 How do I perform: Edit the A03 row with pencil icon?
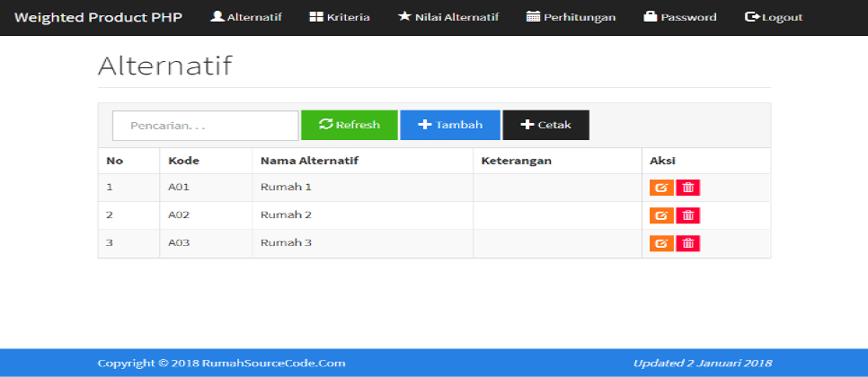pyautogui.click(x=661, y=243)
